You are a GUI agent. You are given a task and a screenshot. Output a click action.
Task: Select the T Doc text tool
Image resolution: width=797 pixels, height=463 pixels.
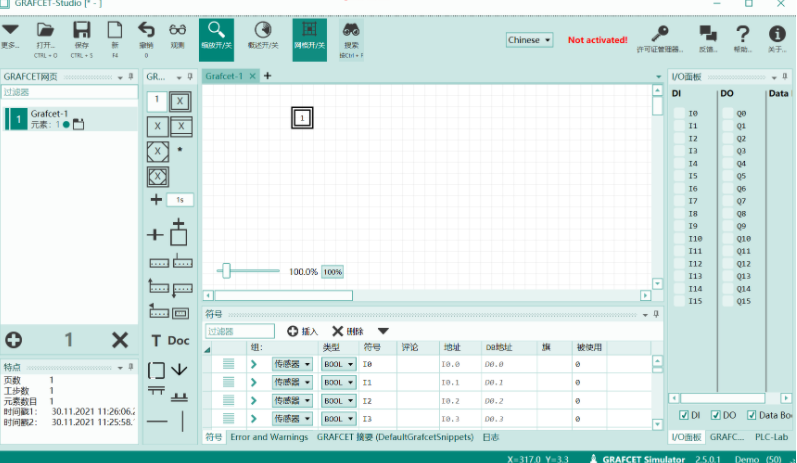tap(169, 341)
